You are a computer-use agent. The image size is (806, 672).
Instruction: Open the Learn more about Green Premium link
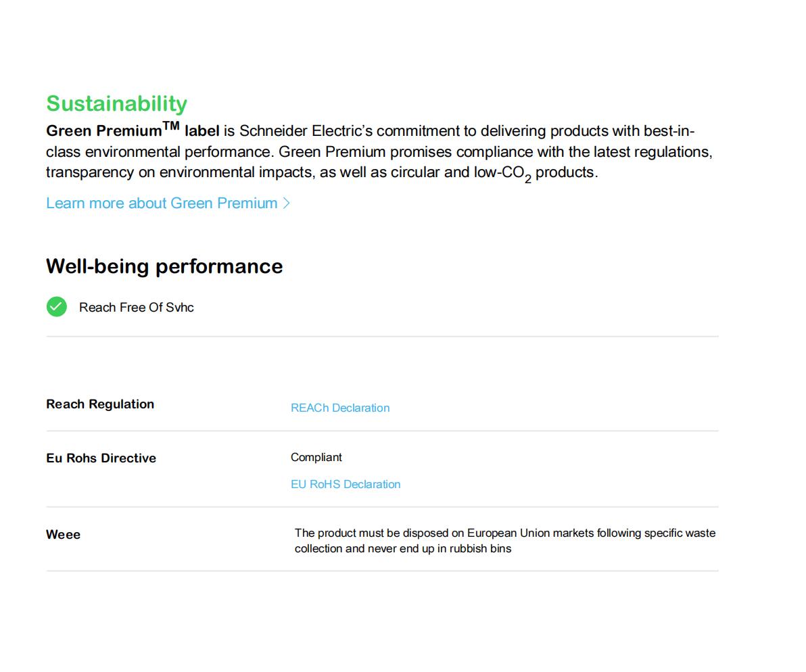click(x=162, y=203)
